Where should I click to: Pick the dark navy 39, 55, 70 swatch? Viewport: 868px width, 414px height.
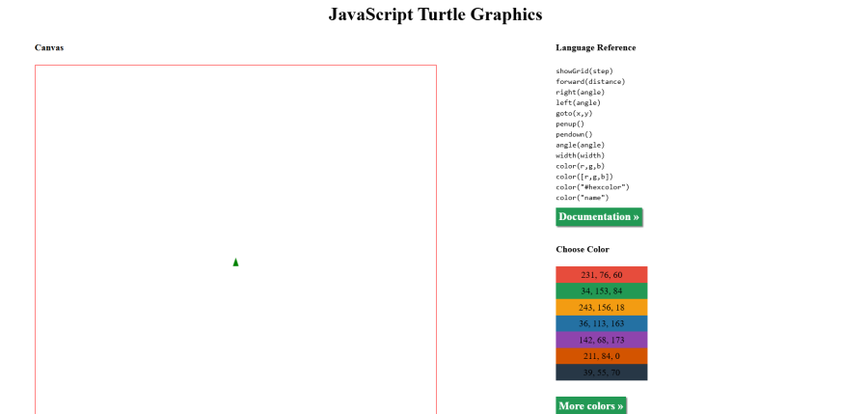(x=601, y=373)
